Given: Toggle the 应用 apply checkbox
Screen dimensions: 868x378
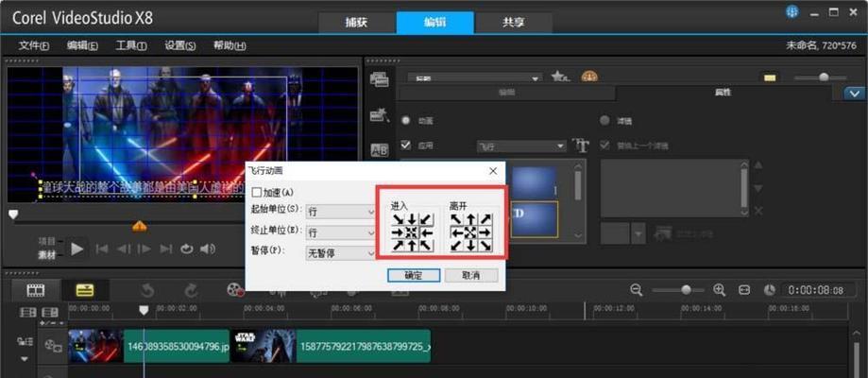Looking at the screenshot, I should point(406,146).
